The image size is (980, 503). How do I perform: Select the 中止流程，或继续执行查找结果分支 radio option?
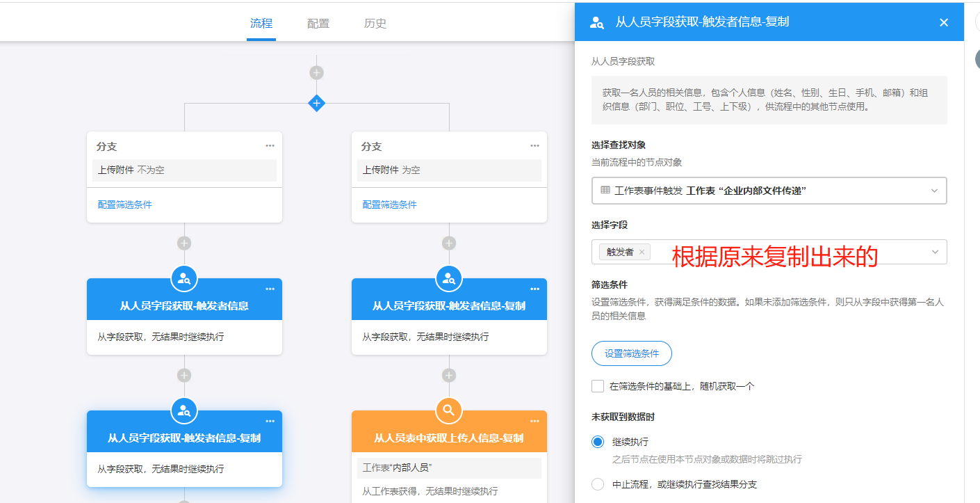(x=598, y=484)
